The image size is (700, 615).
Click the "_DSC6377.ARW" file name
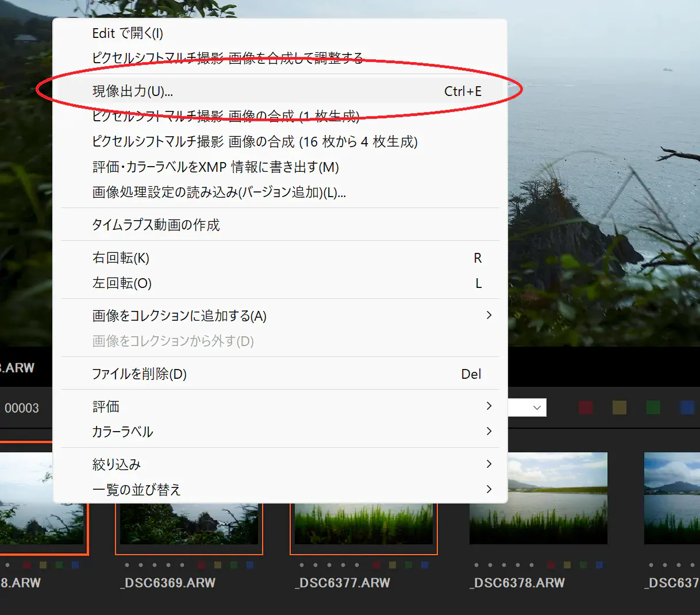coord(343,583)
